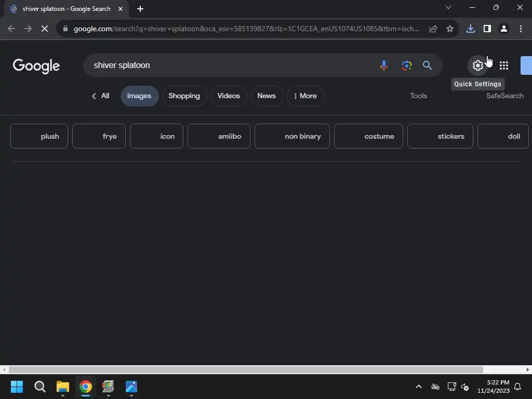The image size is (532, 399).
Task: Open the Google apps grid
Action: tap(504, 65)
